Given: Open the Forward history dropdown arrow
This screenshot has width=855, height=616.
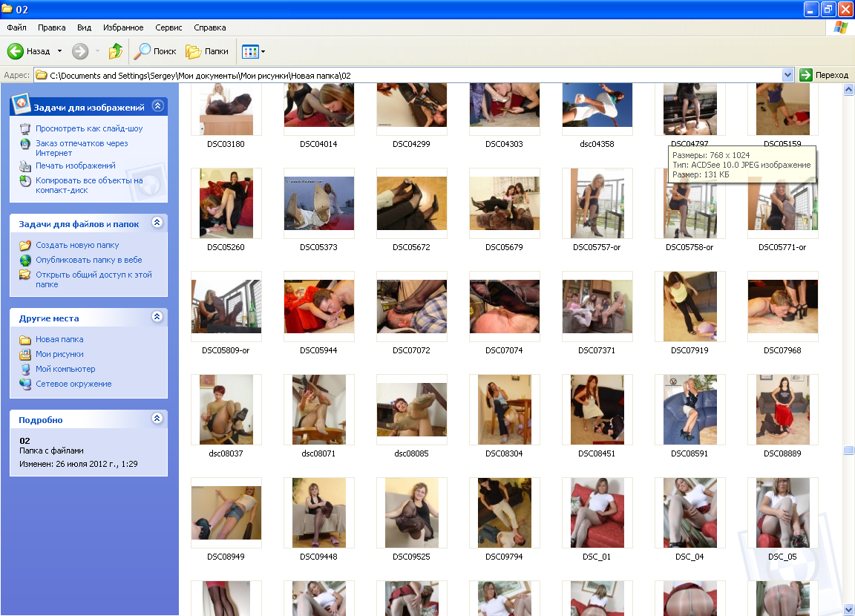Looking at the screenshot, I should click(98, 51).
